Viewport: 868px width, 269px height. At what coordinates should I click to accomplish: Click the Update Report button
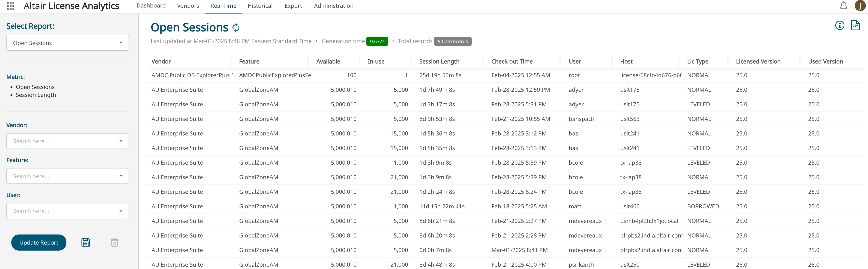[39, 242]
